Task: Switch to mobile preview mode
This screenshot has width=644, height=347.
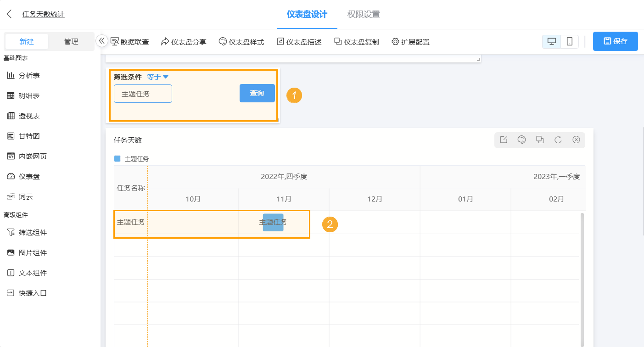Action: (569, 41)
